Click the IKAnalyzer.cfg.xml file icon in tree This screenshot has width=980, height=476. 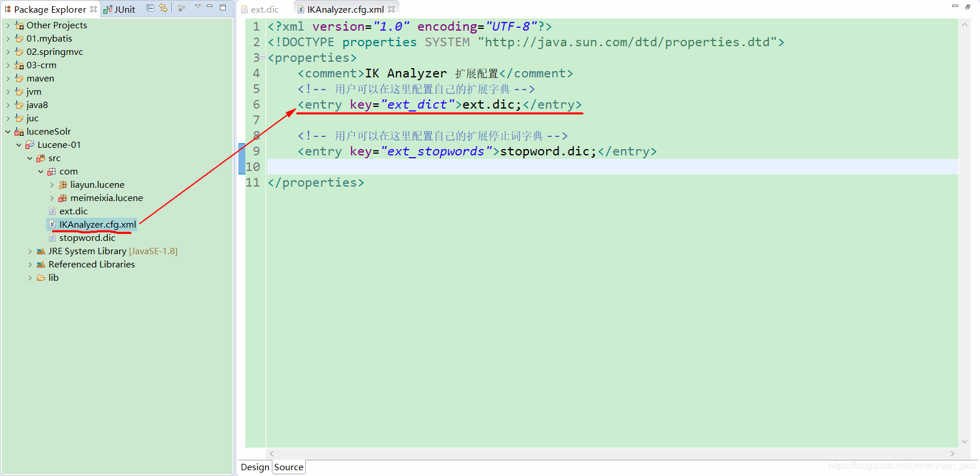pos(53,225)
